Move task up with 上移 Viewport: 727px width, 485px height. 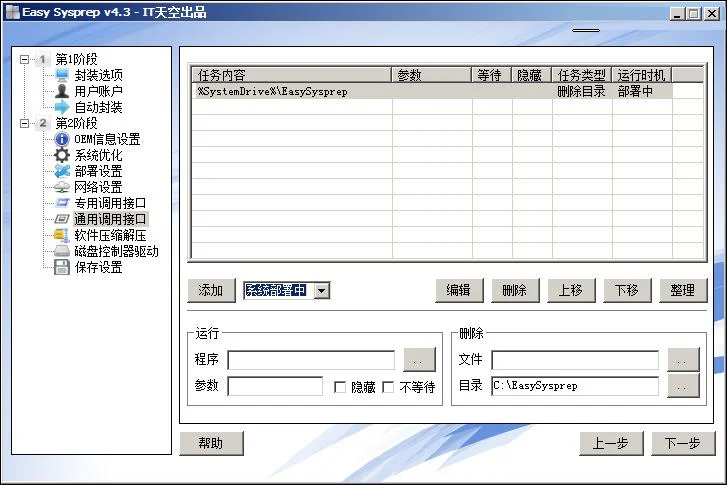(571, 290)
